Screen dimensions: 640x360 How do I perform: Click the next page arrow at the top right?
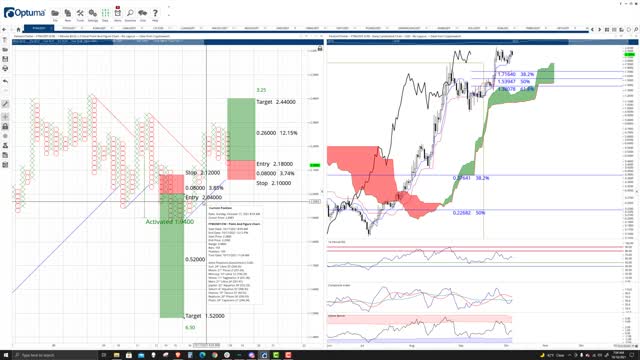[x=600, y=30]
